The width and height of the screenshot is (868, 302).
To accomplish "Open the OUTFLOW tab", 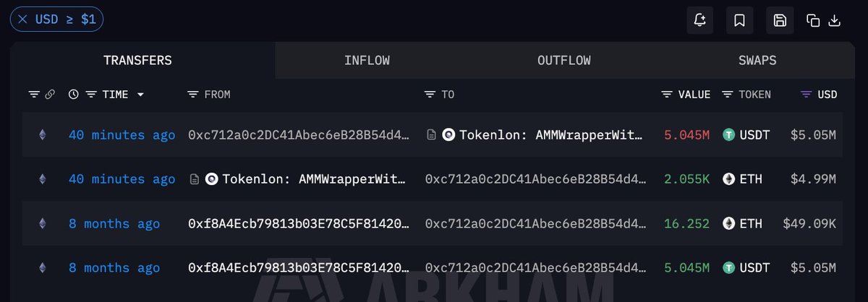I will 564,61.
